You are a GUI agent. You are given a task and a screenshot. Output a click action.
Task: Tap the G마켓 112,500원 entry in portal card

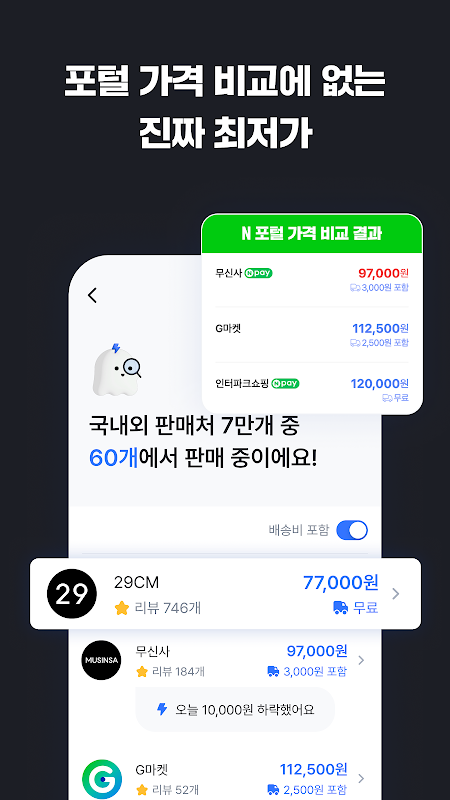tap(312, 335)
